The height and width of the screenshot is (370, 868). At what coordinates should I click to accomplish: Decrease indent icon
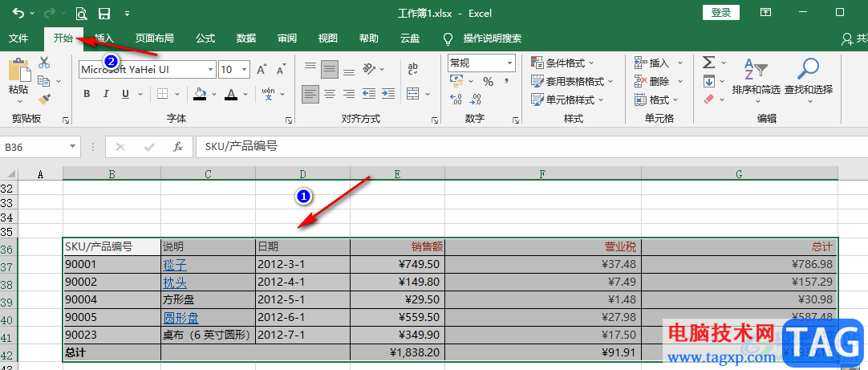pos(369,94)
